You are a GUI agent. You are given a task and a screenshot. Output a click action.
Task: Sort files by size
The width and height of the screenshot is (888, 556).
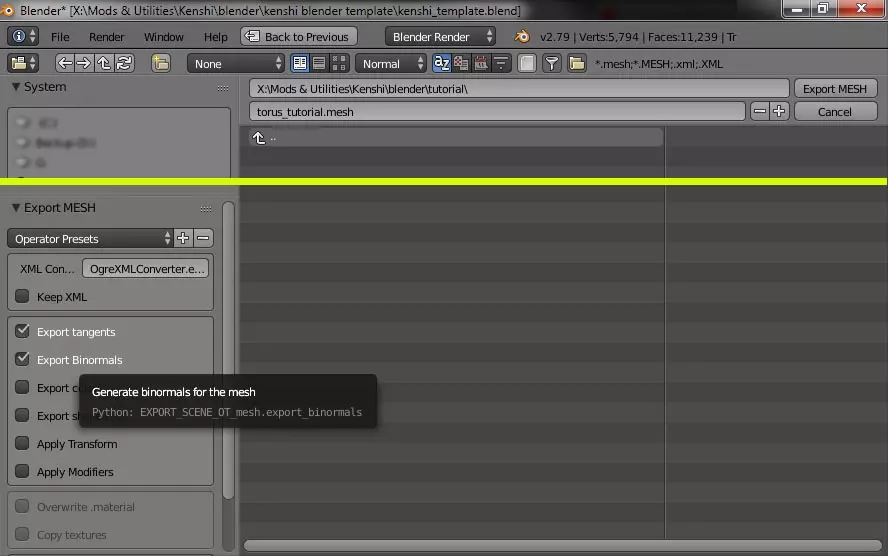[x=501, y=63]
